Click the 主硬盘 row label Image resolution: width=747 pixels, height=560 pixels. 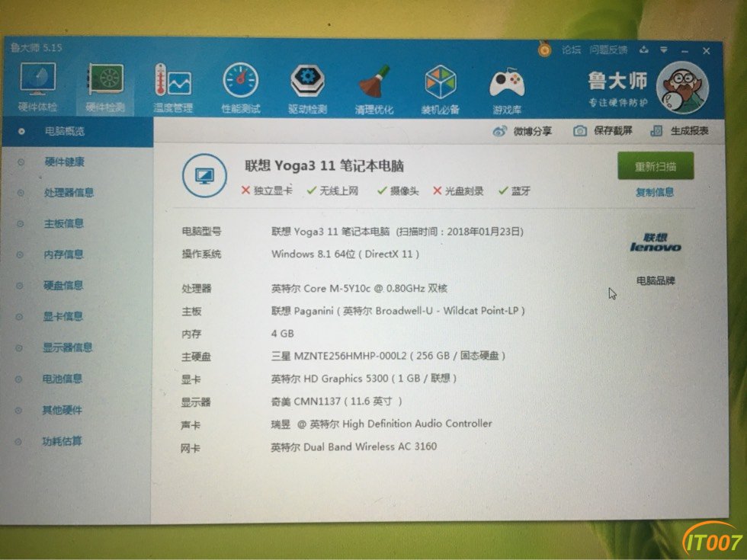(x=196, y=357)
